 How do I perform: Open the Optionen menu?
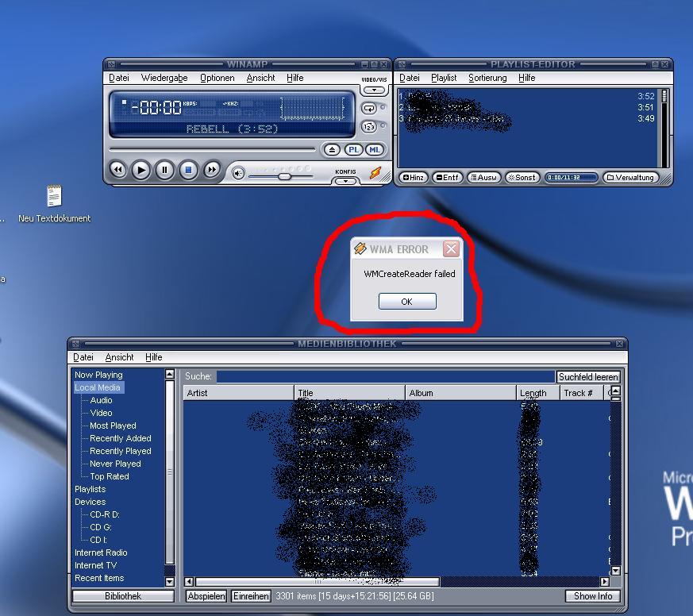[218, 78]
